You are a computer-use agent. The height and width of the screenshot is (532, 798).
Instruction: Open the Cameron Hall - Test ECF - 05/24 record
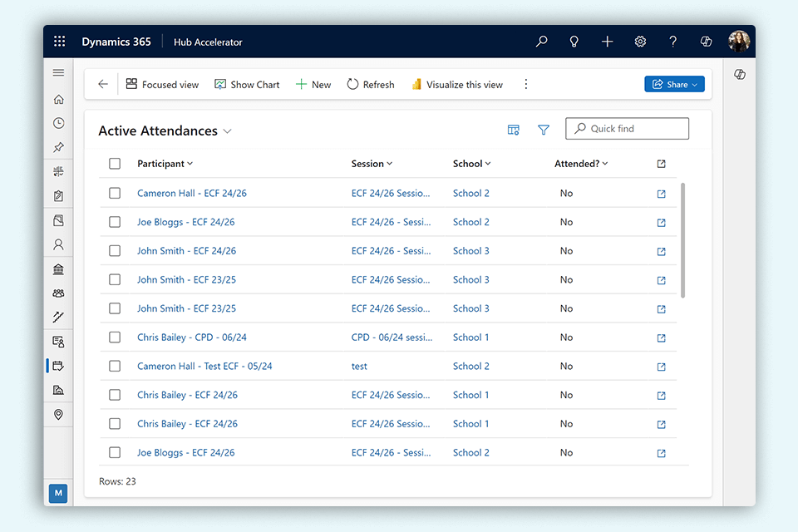coord(204,367)
